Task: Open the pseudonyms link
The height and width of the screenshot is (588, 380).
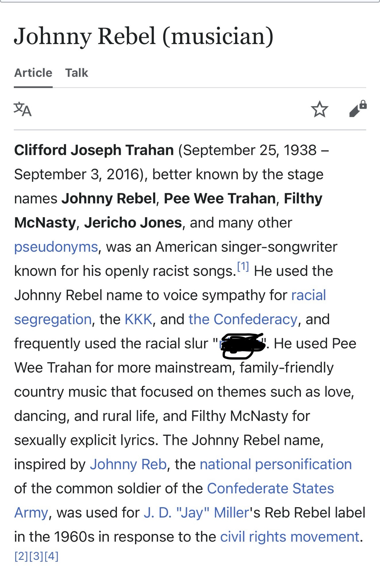Action: [56, 247]
